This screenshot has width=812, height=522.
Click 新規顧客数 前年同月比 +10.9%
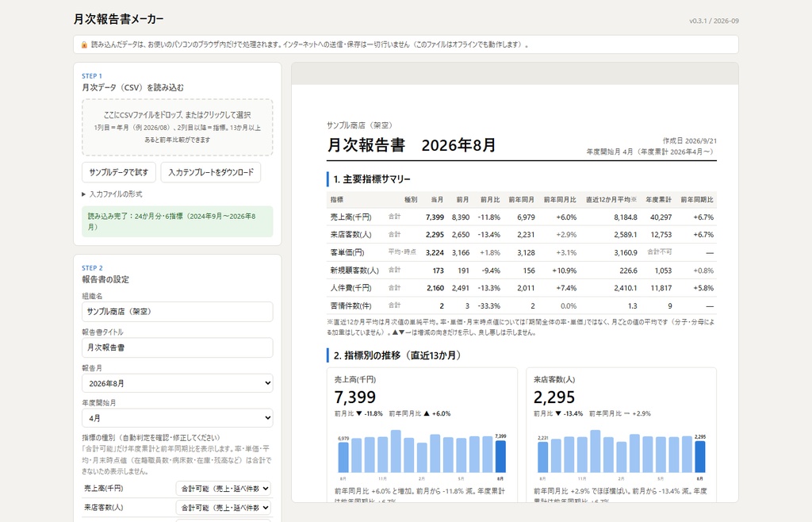coord(564,271)
